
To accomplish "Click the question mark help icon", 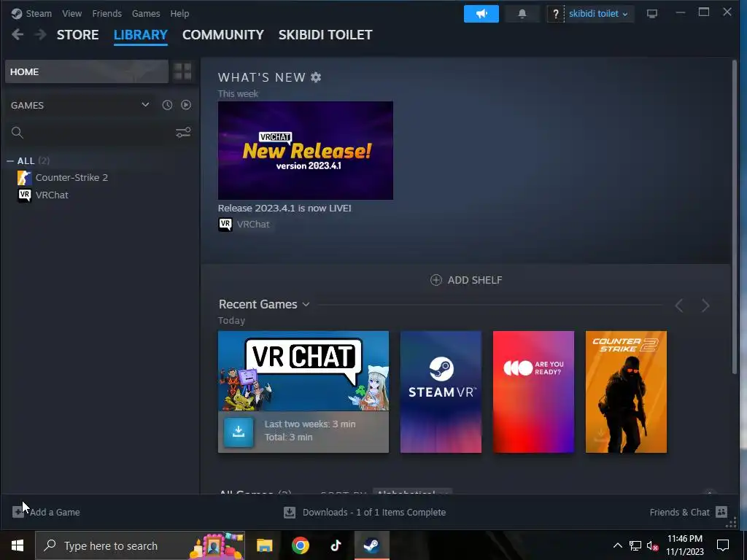I will tap(555, 14).
